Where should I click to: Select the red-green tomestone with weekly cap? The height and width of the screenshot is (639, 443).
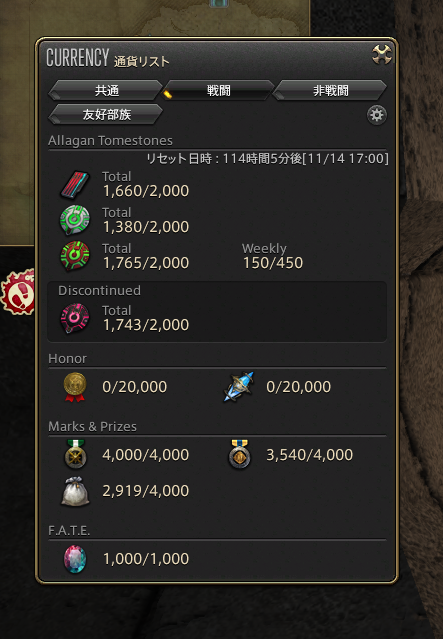pyautogui.click(x=75, y=256)
